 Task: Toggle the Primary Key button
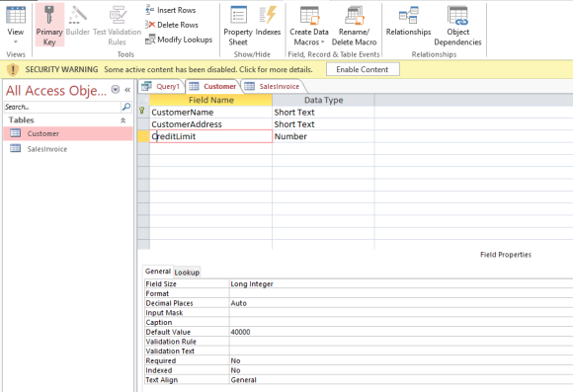tap(49, 25)
